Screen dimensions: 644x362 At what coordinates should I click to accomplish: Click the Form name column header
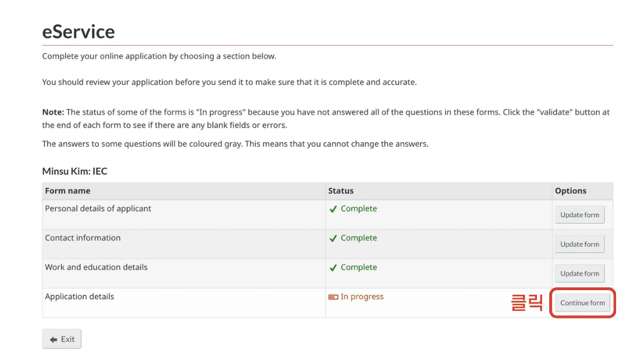pos(67,190)
